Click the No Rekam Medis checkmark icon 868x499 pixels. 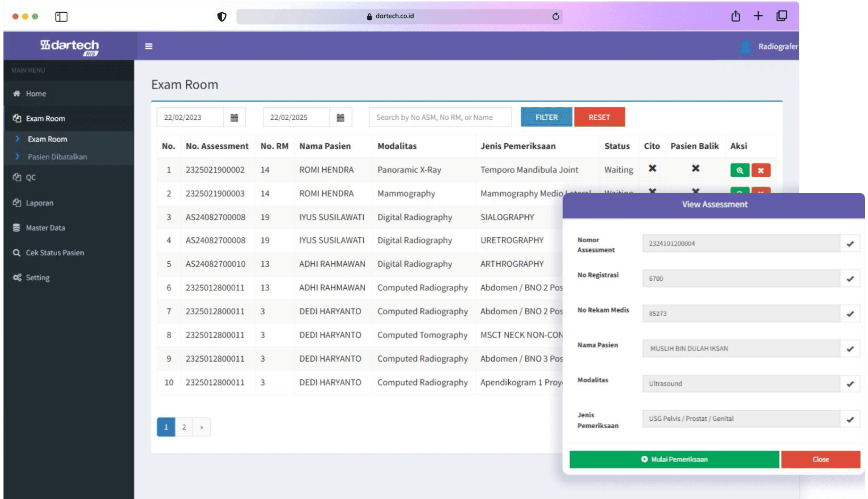tap(850, 314)
